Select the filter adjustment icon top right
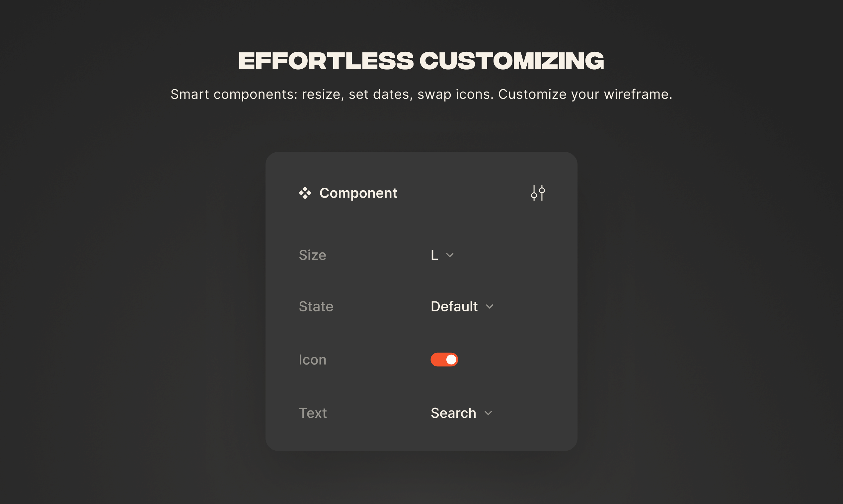The image size is (843, 504). click(538, 193)
